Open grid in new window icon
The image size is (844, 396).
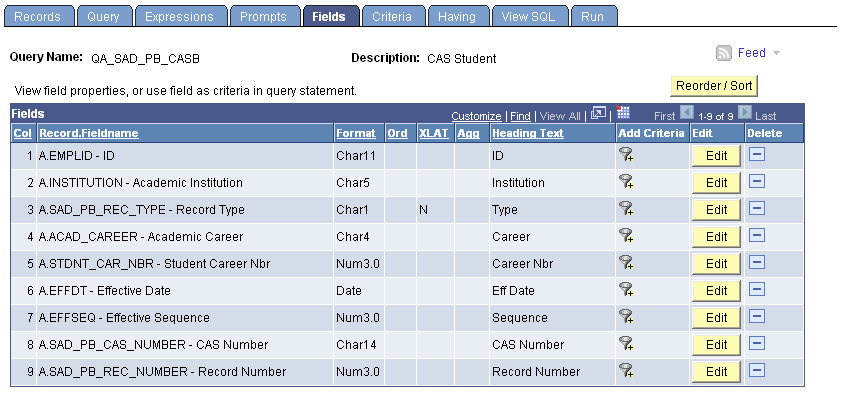coord(599,114)
